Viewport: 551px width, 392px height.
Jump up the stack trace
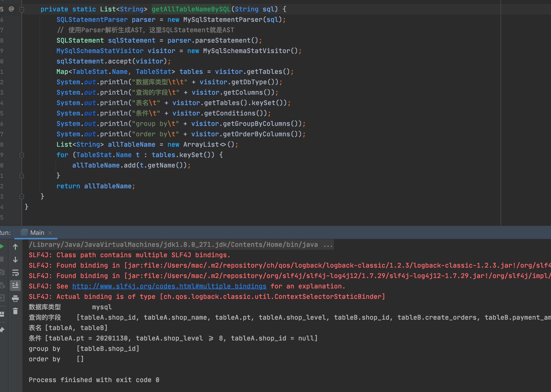coord(15,246)
